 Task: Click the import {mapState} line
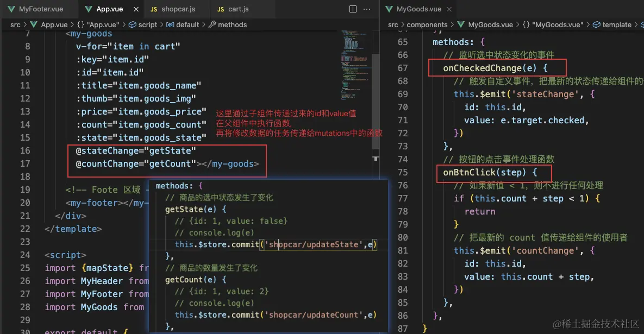(x=97, y=268)
